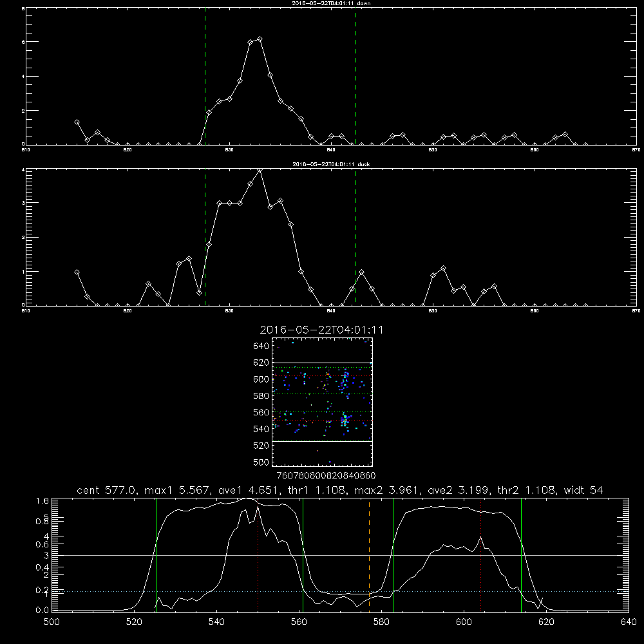The height and width of the screenshot is (644, 644).
Task: Click the dusk plot title 2016-05-22T04:01:11 dusk
Action: 331,164
